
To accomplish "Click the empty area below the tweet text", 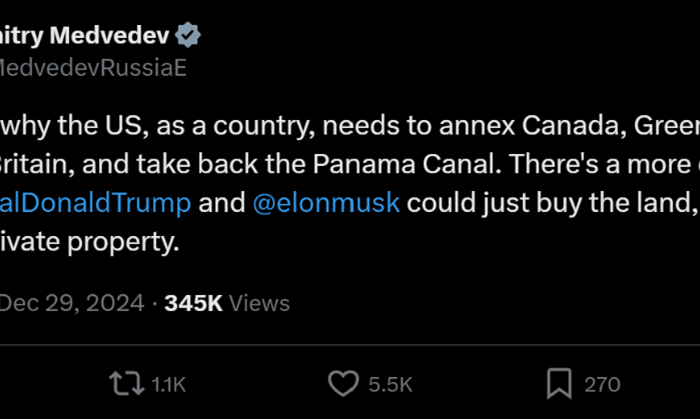I will [x=350, y=272].
